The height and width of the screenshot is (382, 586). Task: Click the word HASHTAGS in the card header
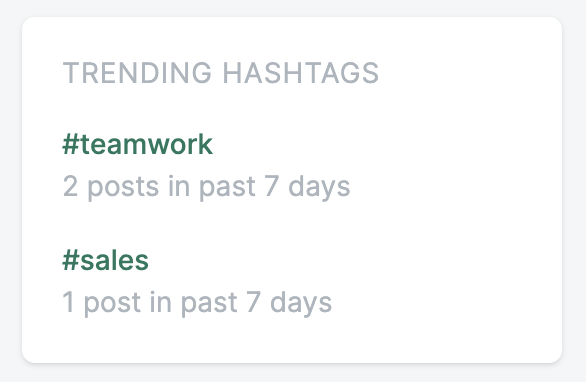301,73
